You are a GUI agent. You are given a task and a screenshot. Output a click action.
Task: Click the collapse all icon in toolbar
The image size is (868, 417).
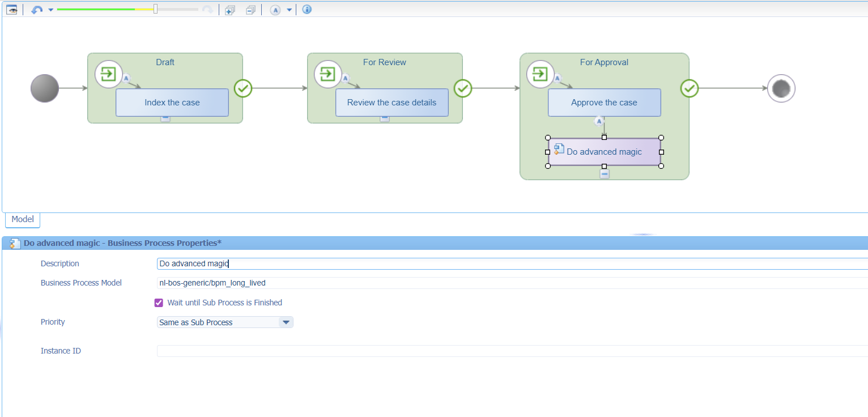[x=250, y=10]
